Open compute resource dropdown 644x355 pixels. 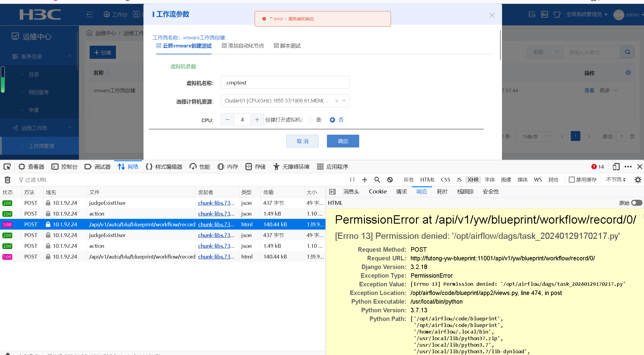[344, 101]
